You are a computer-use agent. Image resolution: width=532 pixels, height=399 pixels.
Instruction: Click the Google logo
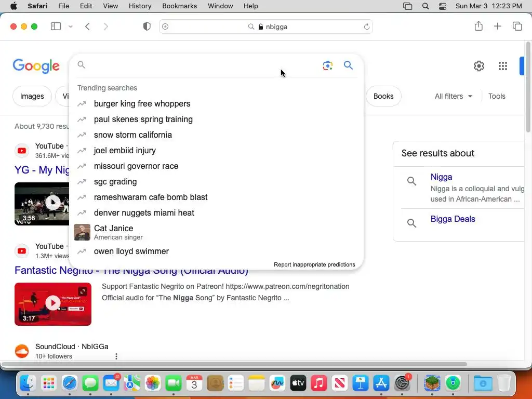(x=36, y=66)
